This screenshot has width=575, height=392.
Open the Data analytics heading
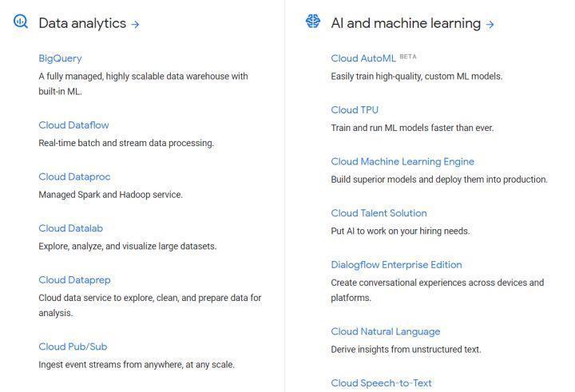(x=82, y=23)
